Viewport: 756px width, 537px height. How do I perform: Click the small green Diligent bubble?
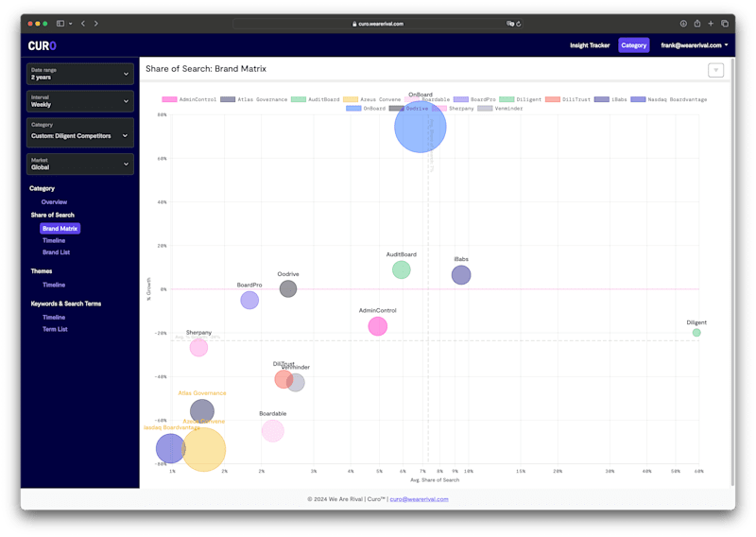coord(696,333)
